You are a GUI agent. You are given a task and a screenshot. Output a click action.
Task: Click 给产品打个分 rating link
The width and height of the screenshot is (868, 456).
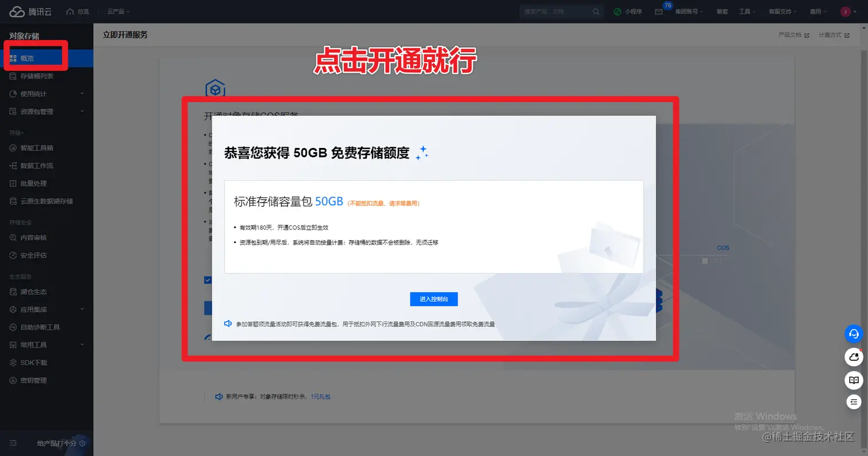coord(61,443)
